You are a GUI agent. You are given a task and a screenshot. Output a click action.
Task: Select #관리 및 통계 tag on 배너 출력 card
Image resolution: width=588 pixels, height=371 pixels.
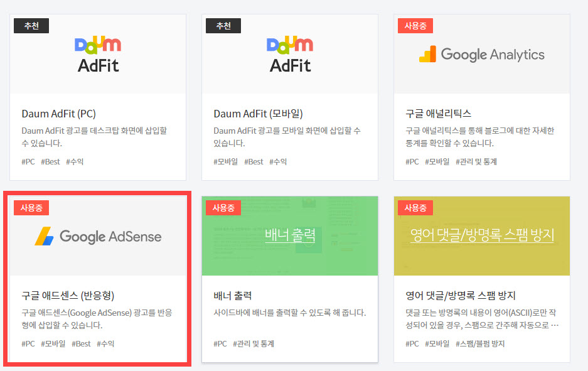coord(253,343)
